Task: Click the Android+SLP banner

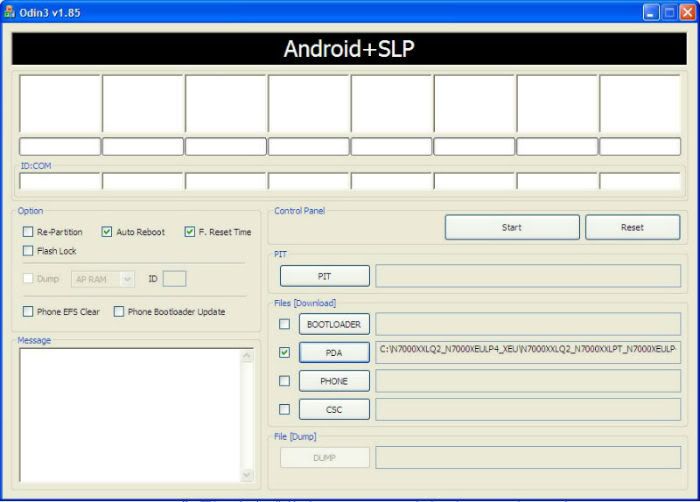Action: pyautogui.click(x=349, y=49)
